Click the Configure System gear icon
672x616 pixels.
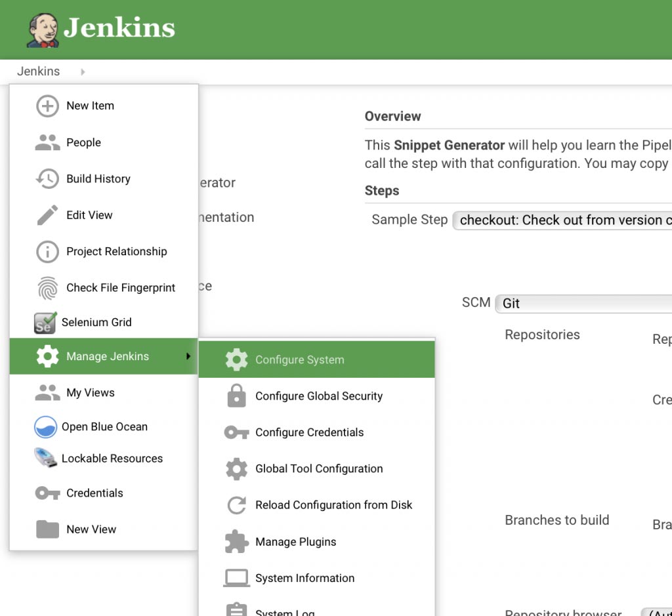[236, 359]
